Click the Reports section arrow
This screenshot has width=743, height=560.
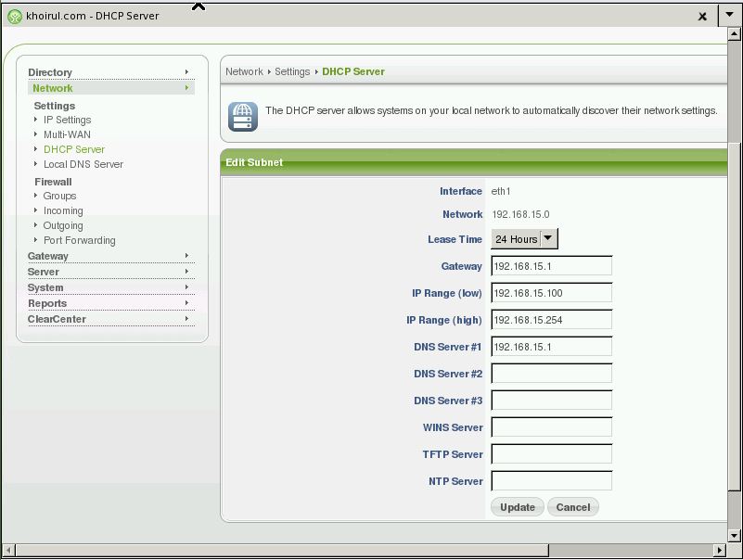coord(186,303)
